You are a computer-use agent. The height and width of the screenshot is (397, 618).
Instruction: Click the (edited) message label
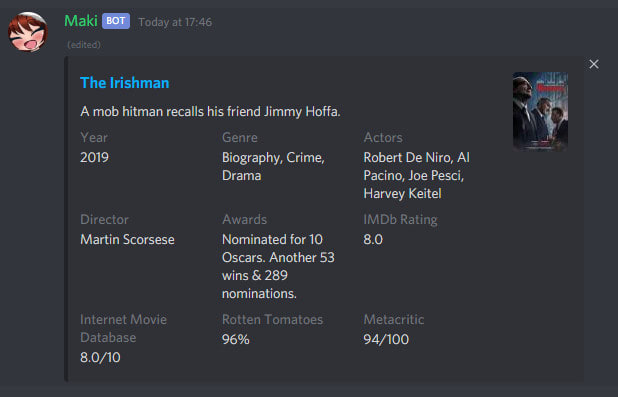[84, 45]
